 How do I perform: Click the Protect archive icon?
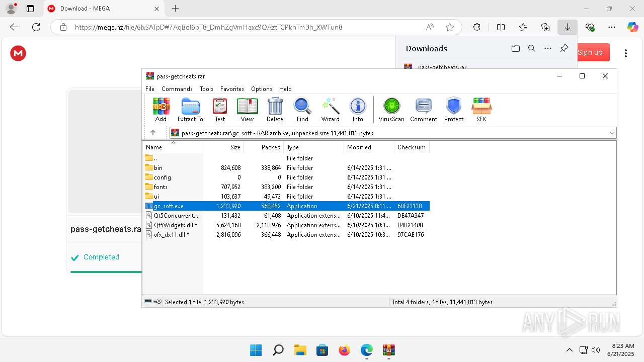(x=454, y=110)
